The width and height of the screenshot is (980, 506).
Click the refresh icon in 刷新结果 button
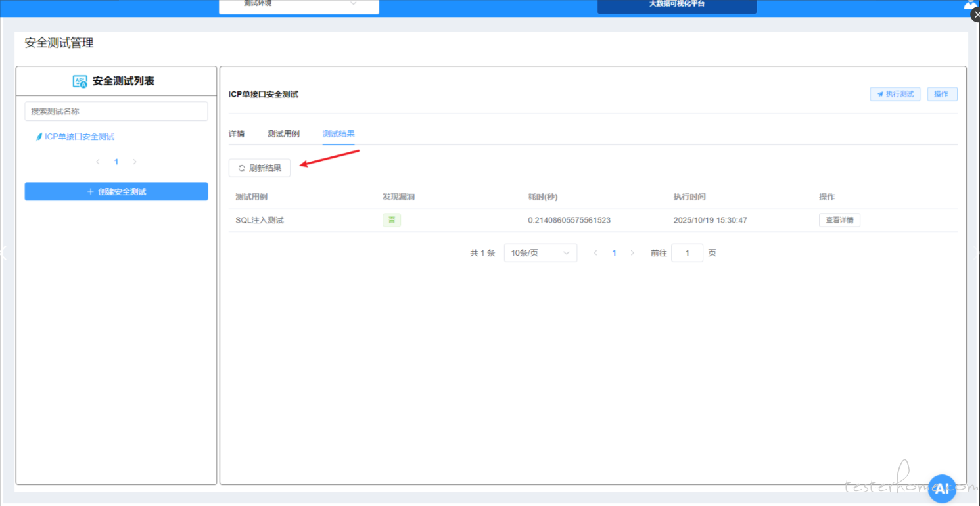click(241, 168)
